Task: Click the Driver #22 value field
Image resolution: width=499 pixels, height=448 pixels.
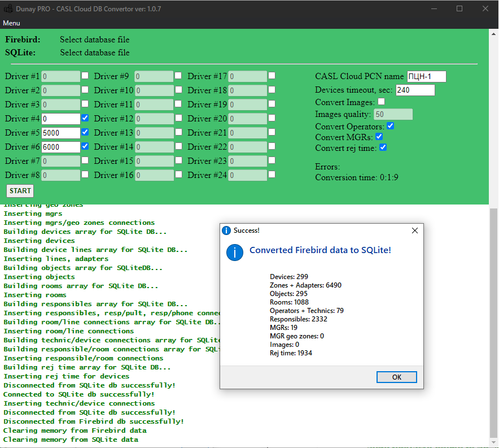Action: pyautogui.click(x=248, y=147)
